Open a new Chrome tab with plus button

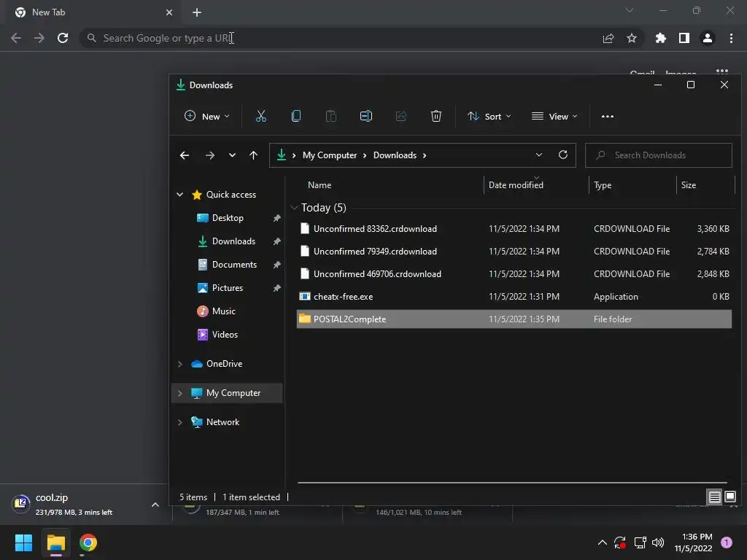[197, 12]
